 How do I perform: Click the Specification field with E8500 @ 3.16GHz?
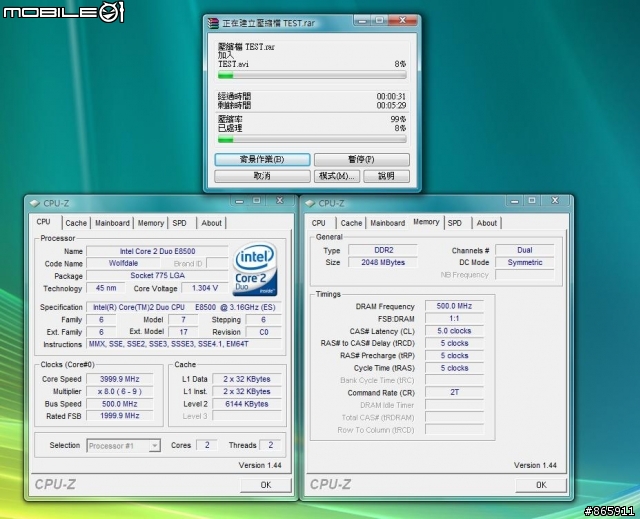click(x=184, y=307)
